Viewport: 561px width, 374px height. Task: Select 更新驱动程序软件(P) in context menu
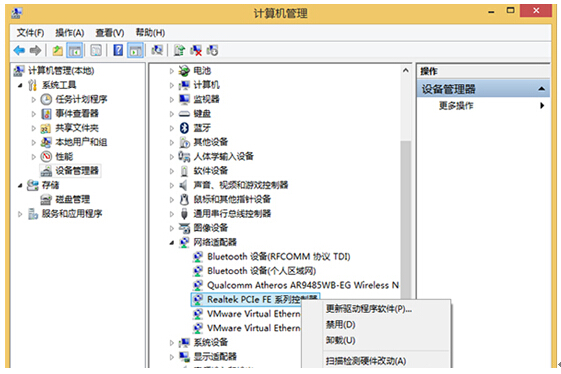click(x=369, y=309)
